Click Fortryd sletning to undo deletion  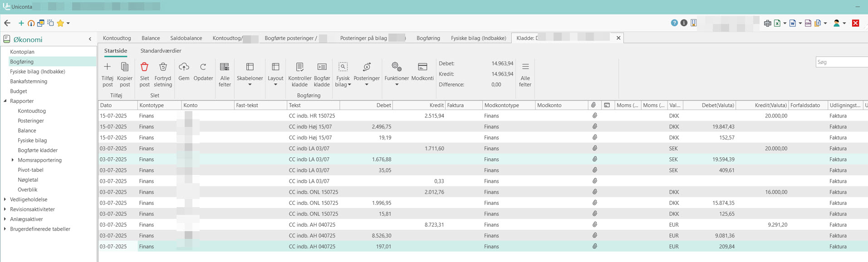(x=163, y=75)
